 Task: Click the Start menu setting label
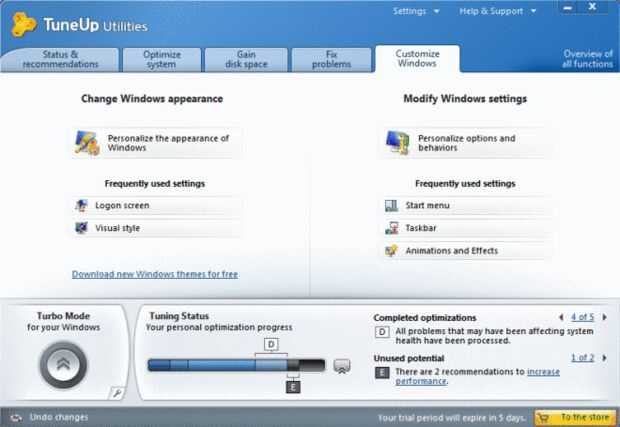(x=427, y=206)
